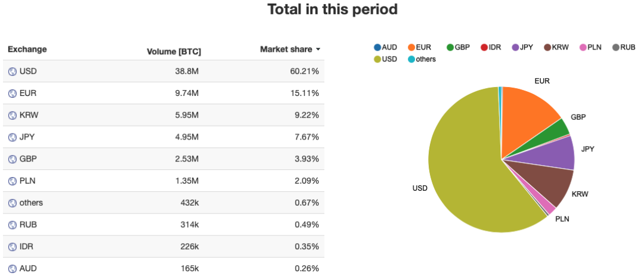Sort table by Volume [BTC] header

[x=174, y=51]
